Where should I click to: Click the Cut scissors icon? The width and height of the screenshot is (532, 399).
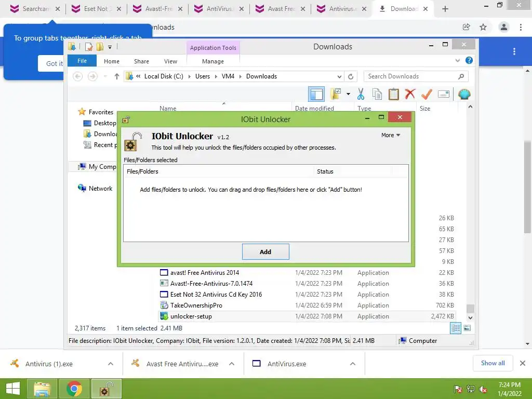[x=361, y=94]
